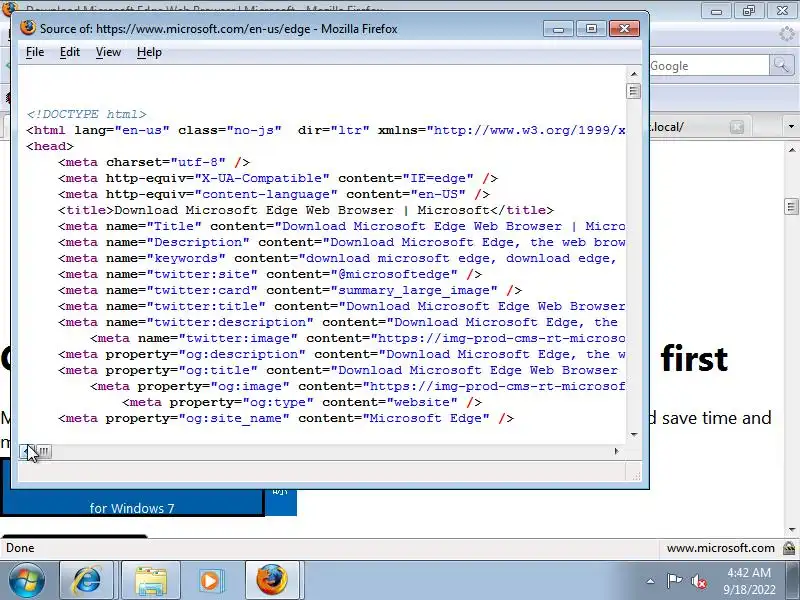
Task: Open the tab list dropdown in main Firefox window
Action: click(791, 127)
